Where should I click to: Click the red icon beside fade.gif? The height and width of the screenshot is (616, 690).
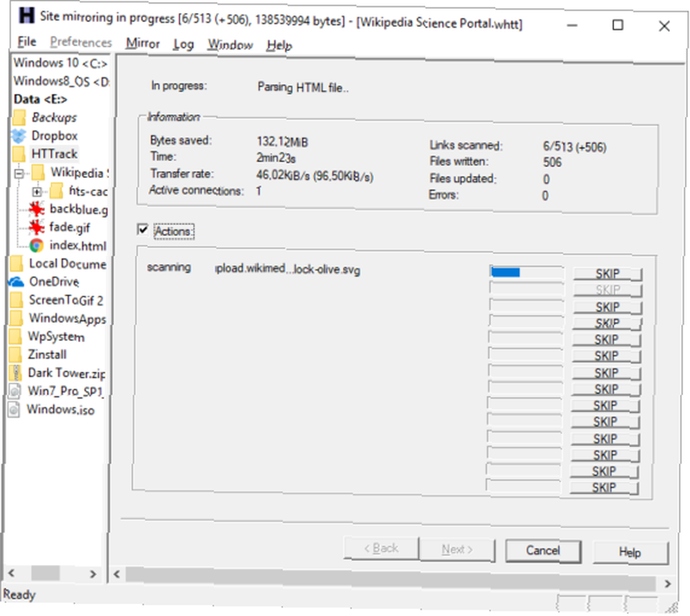click(37, 227)
